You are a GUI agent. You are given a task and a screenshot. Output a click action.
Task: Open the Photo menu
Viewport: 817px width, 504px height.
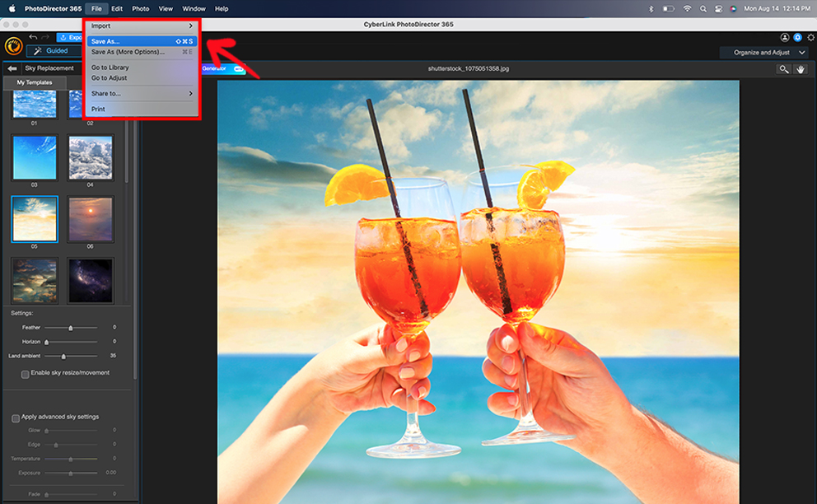pyautogui.click(x=140, y=8)
